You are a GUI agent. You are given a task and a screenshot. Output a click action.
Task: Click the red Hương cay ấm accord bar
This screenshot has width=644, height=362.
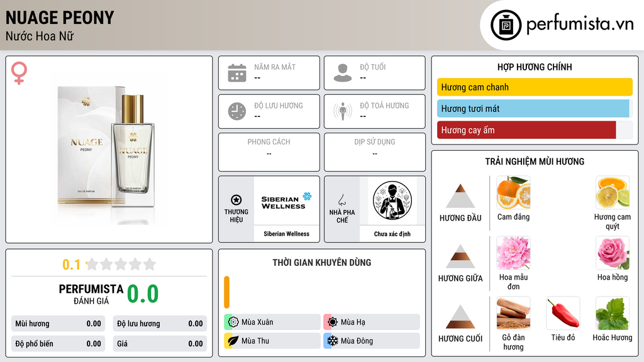coord(526,130)
